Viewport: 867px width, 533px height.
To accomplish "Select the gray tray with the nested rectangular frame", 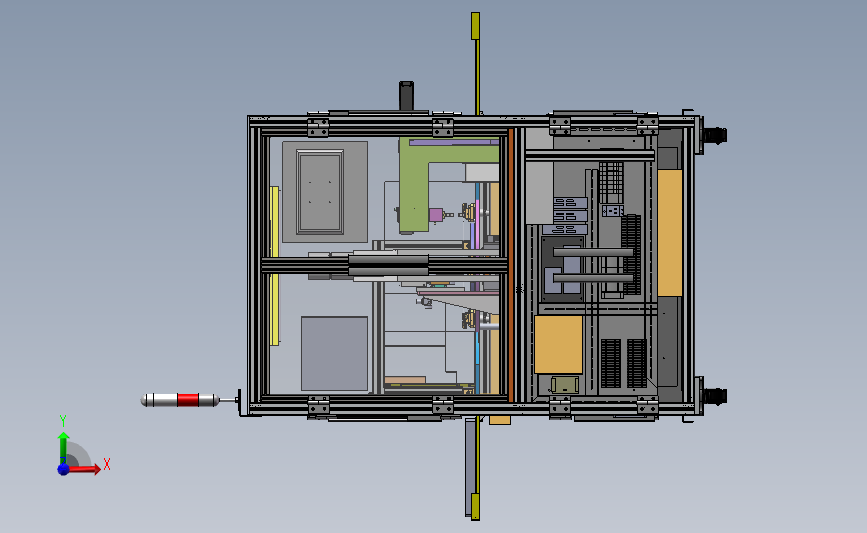I will 325,191.
